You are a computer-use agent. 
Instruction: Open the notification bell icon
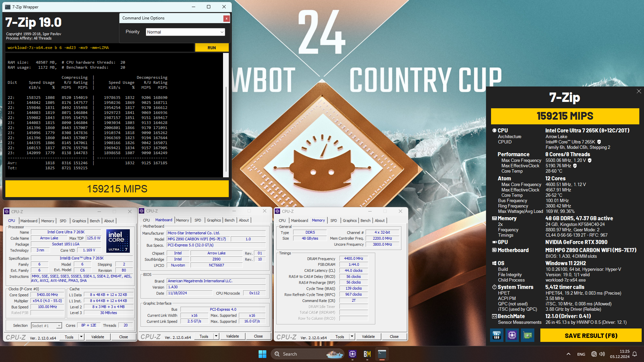pyautogui.click(x=635, y=354)
